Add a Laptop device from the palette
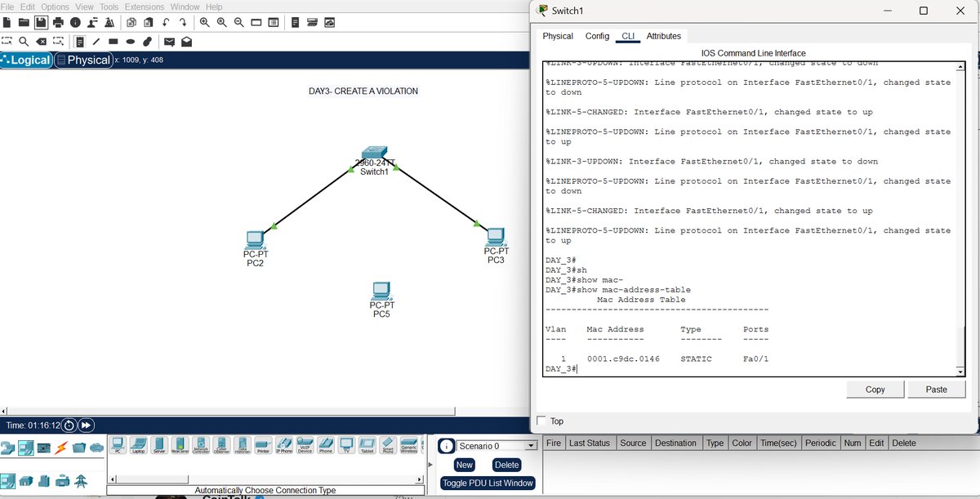The width and height of the screenshot is (980, 499). click(x=138, y=446)
